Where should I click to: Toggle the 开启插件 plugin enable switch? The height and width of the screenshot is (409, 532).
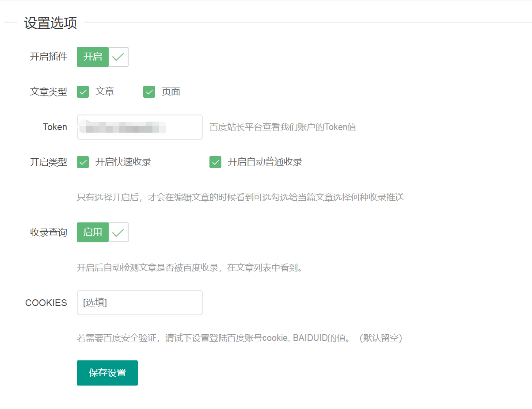(x=103, y=57)
